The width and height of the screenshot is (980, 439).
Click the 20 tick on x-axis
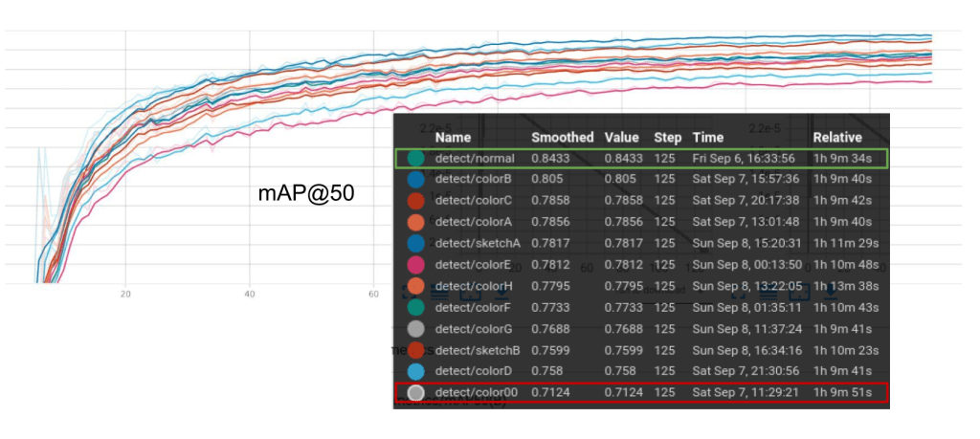coord(125,295)
